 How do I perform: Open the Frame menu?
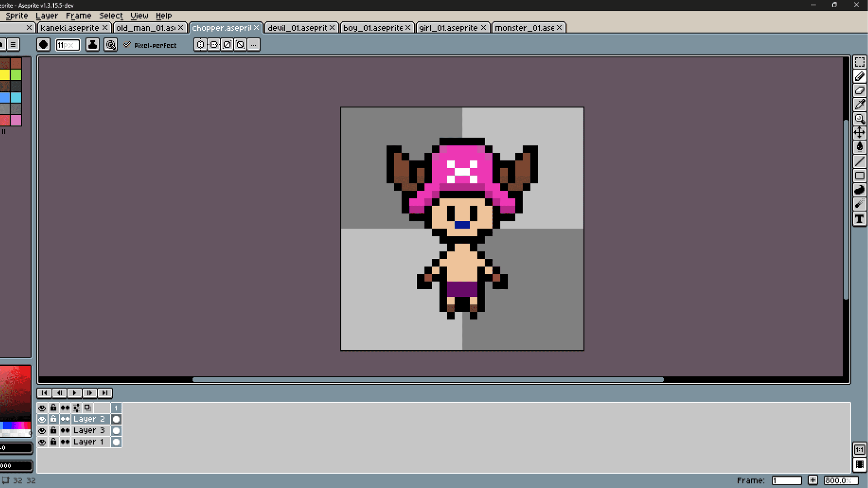[x=79, y=15]
